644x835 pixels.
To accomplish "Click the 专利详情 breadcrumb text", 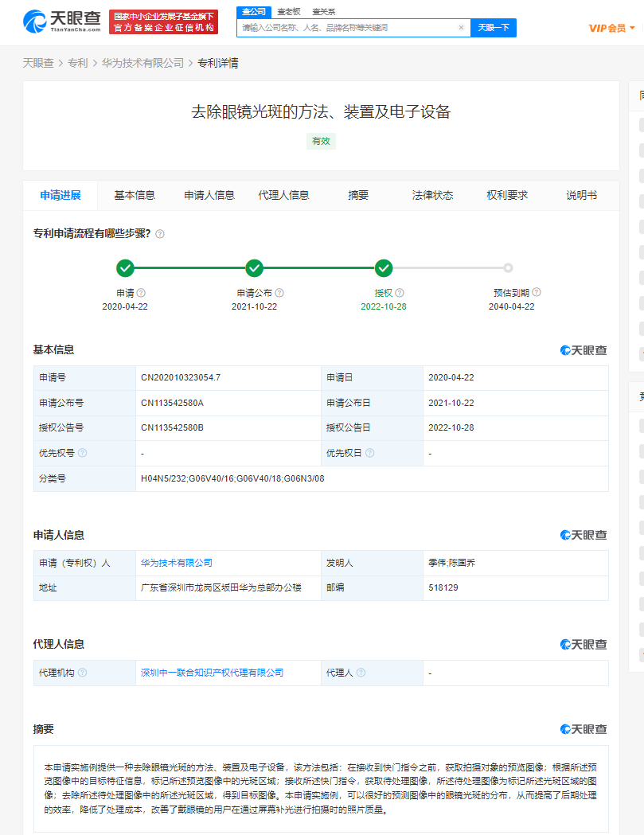I will click(x=218, y=64).
